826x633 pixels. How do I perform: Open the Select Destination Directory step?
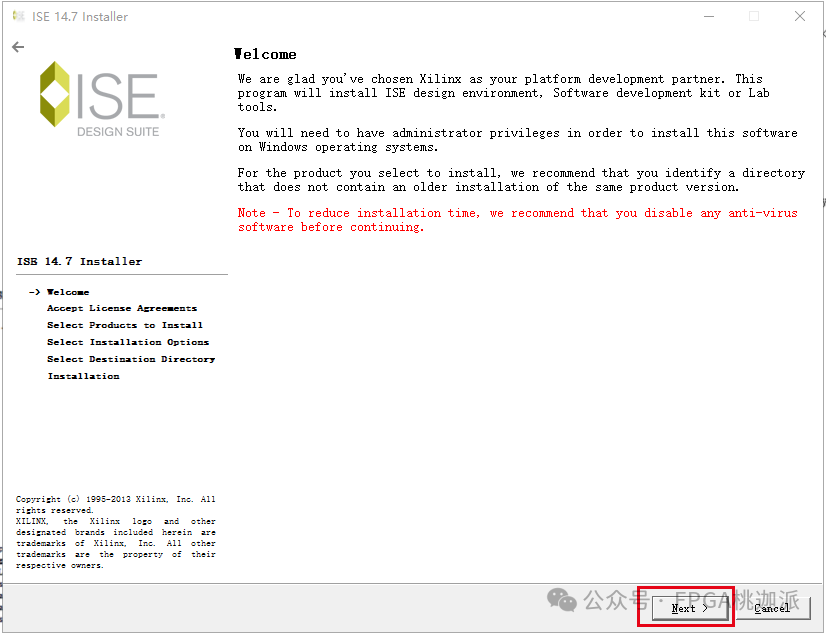pyautogui.click(x=131, y=359)
